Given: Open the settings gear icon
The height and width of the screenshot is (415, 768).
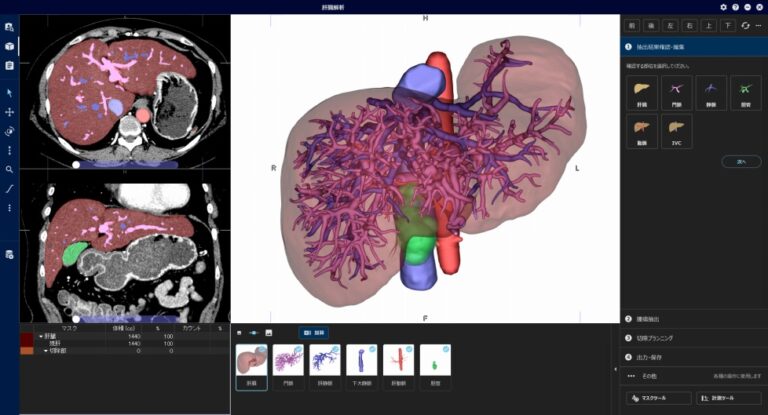Looking at the screenshot, I should click(723, 7).
